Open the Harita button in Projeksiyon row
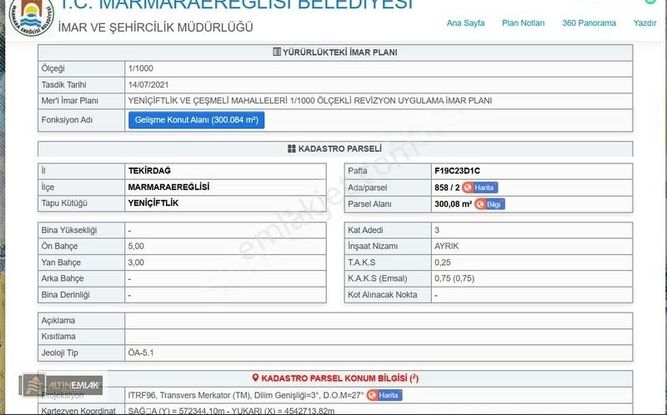 pos(385,395)
